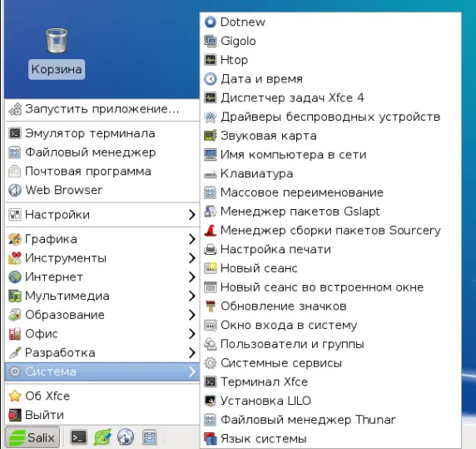Click Запустить приложение… run entry
This screenshot has width=476, height=449.
pos(102,109)
